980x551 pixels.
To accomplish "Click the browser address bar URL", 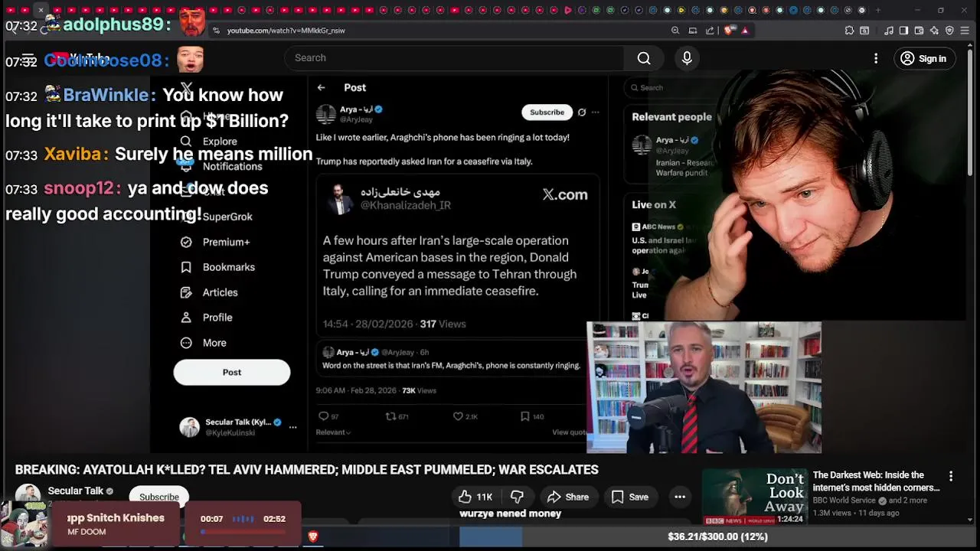I will pos(286,31).
